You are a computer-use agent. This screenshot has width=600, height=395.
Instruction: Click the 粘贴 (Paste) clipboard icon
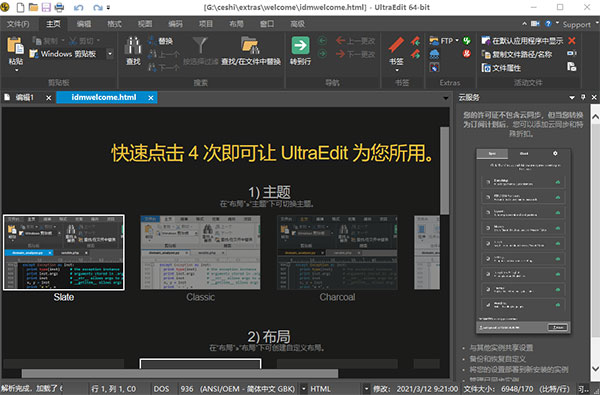click(x=15, y=46)
